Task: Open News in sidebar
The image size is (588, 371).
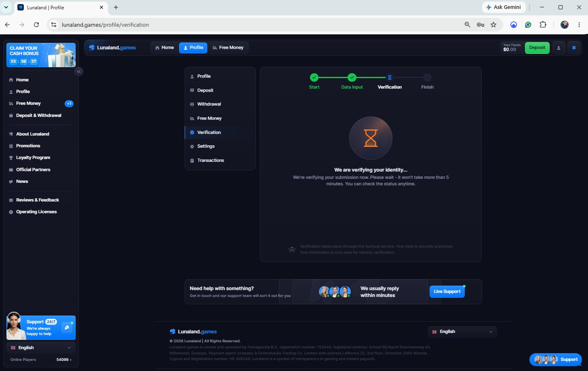Action: [x=41, y=181]
